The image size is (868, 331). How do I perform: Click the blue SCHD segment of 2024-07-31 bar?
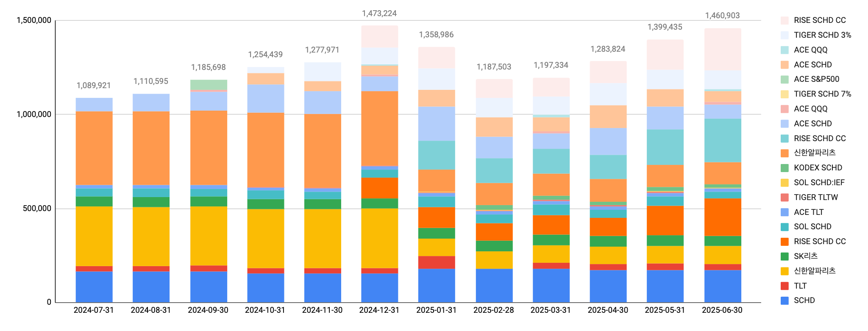(x=94, y=286)
